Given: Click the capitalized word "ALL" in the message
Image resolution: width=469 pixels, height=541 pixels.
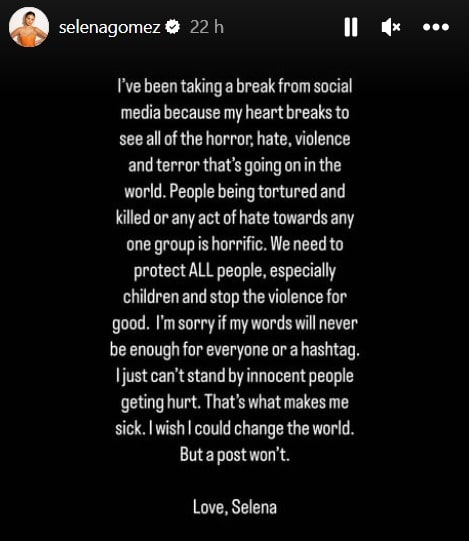Looking at the screenshot, I should click(201, 271).
